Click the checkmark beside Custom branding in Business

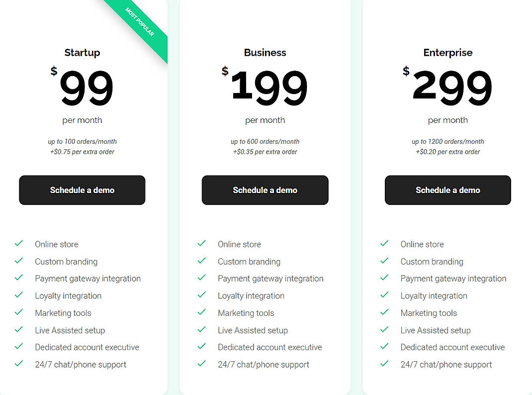tap(202, 261)
